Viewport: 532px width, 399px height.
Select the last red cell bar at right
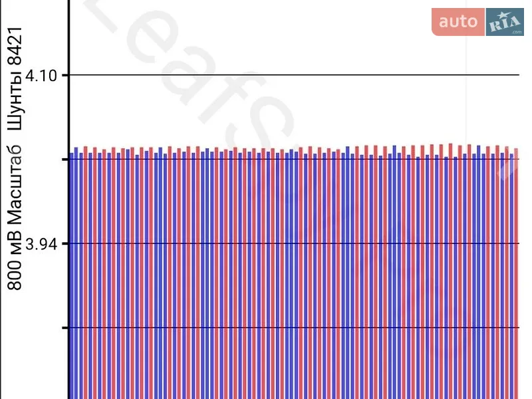pos(516,273)
